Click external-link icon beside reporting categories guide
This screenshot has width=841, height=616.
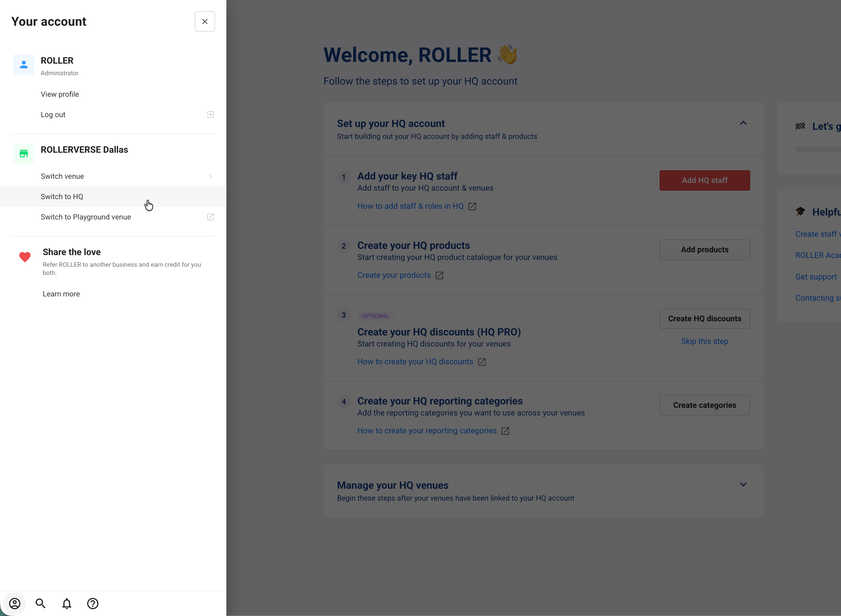click(x=505, y=431)
